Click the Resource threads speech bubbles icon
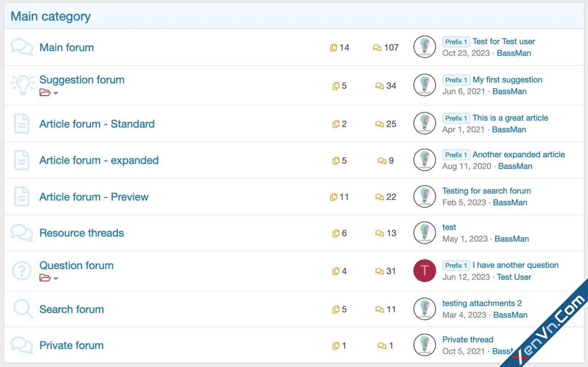 coord(22,233)
